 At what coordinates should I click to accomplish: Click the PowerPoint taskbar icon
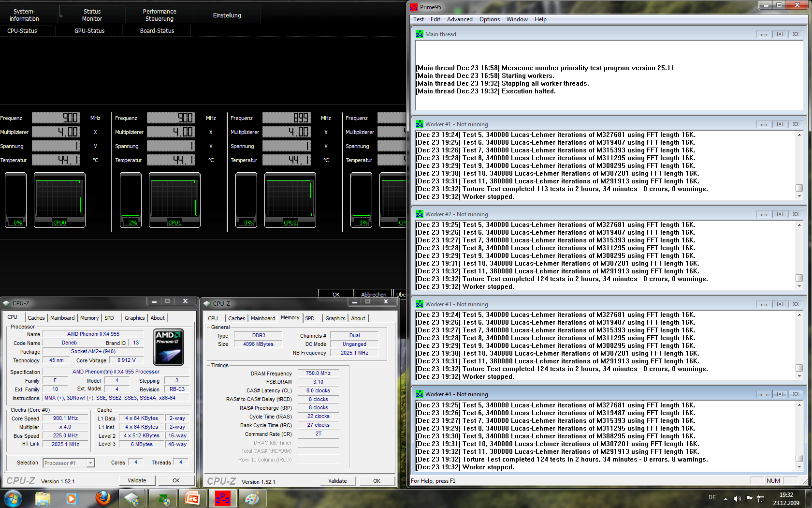click(193, 498)
